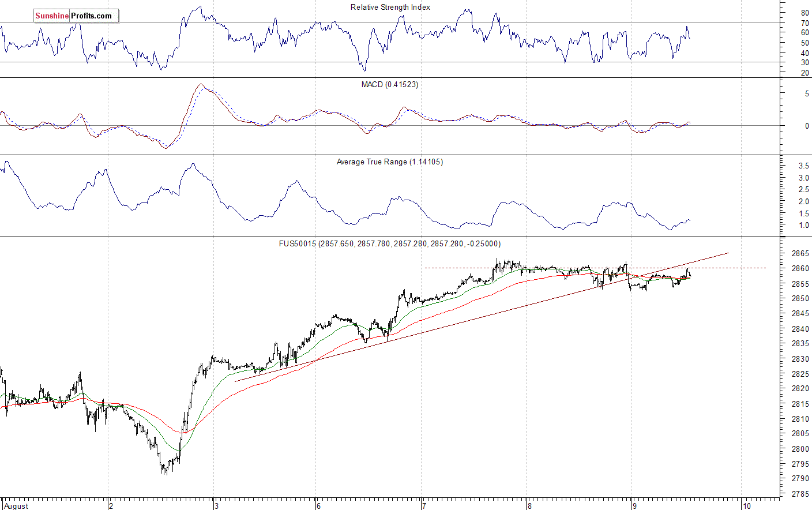
Task: Click the RSI axis value 70
Action: [x=805, y=23]
